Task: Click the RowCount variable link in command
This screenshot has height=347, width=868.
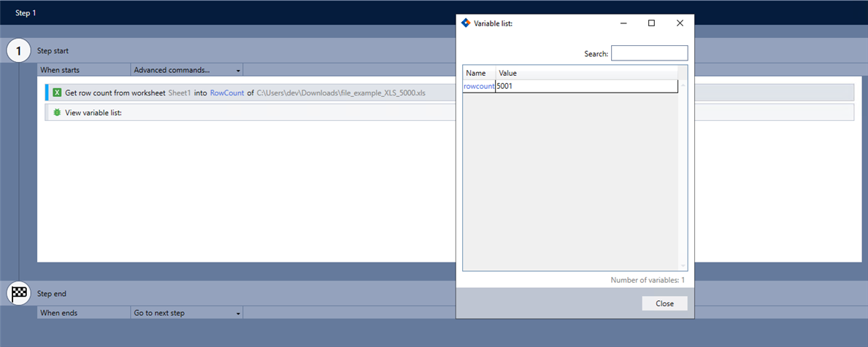Action: click(227, 93)
